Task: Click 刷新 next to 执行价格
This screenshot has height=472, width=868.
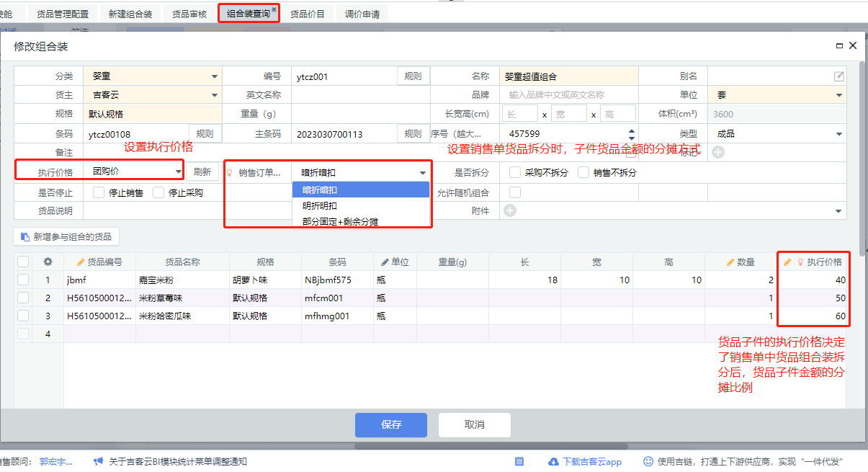Action: (x=202, y=172)
